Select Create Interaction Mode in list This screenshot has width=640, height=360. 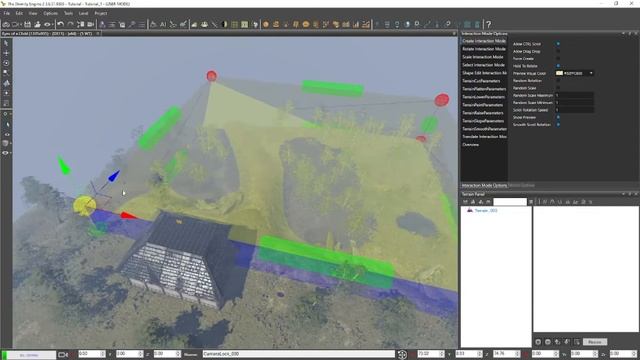484,41
